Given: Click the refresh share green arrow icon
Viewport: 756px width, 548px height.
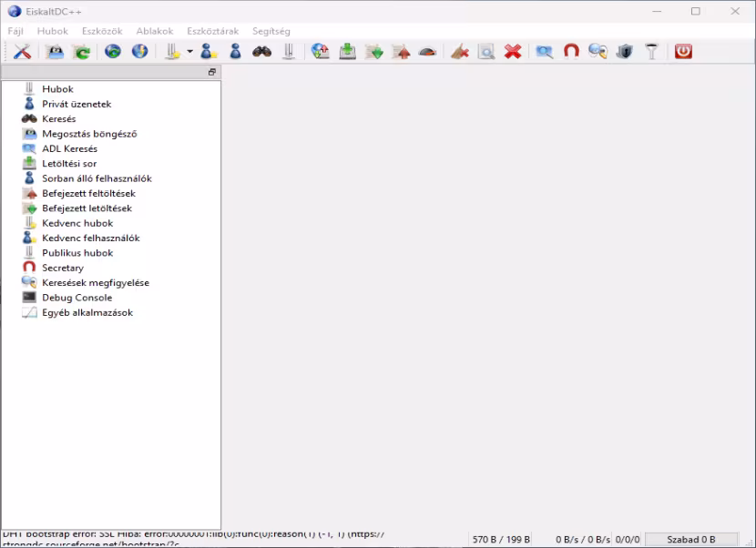Looking at the screenshot, I should click(x=82, y=51).
